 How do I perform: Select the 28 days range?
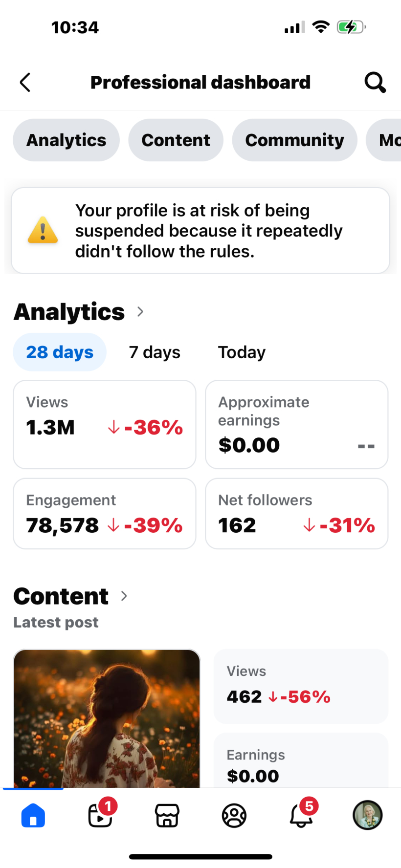60,352
